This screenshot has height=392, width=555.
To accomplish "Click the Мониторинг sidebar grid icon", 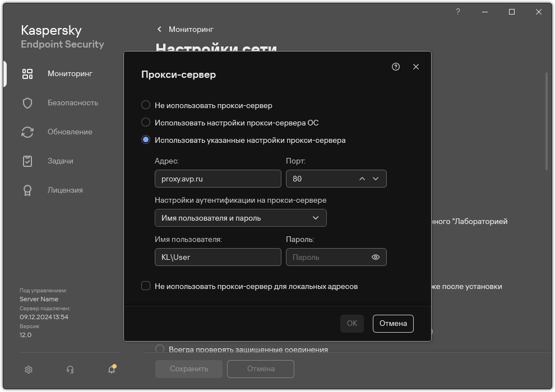I will pyautogui.click(x=27, y=74).
